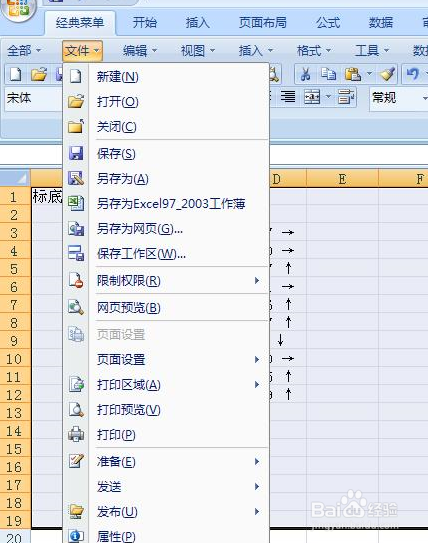
Task: Click the select-all corner of the sheet
Action: click(x=15, y=179)
